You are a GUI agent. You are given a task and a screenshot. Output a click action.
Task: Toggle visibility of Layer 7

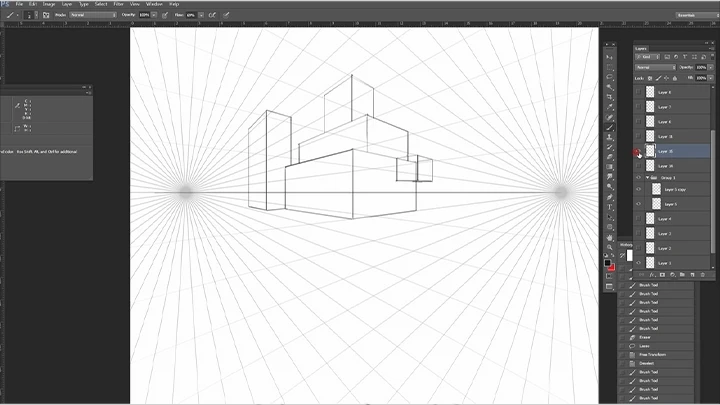click(x=638, y=107)
